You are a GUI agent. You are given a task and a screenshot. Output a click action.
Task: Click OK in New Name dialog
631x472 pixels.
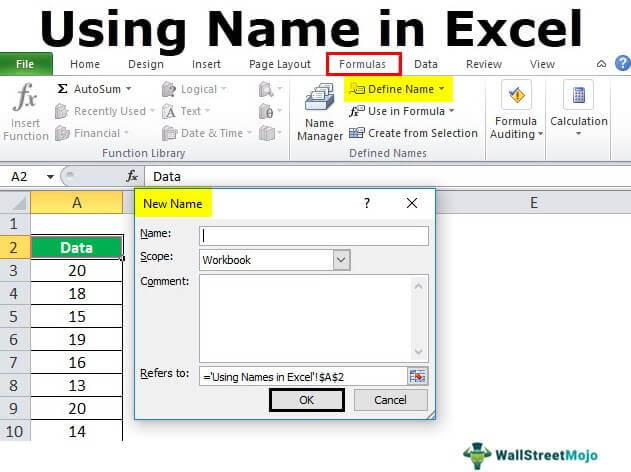pyautogui.click(x=307, y=400)
